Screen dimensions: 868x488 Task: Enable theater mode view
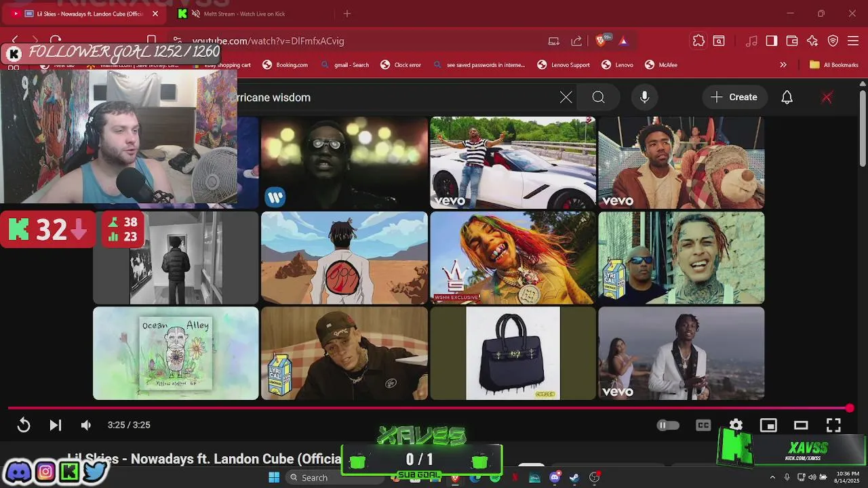(801, 425)
